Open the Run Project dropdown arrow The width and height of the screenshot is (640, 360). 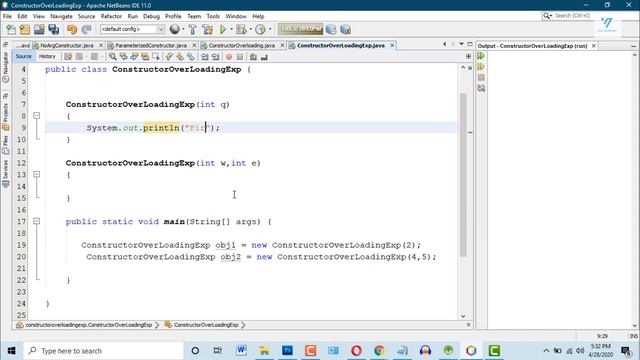(x=231, y=29)
